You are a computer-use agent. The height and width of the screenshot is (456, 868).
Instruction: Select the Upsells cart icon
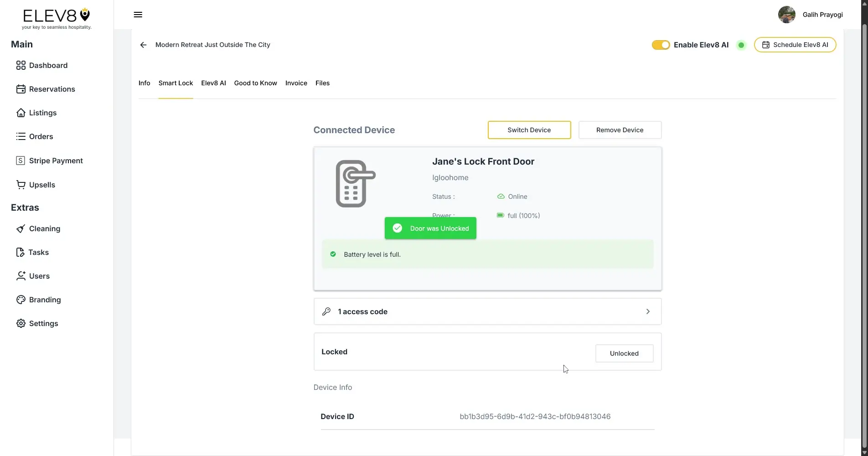point(21,185)
